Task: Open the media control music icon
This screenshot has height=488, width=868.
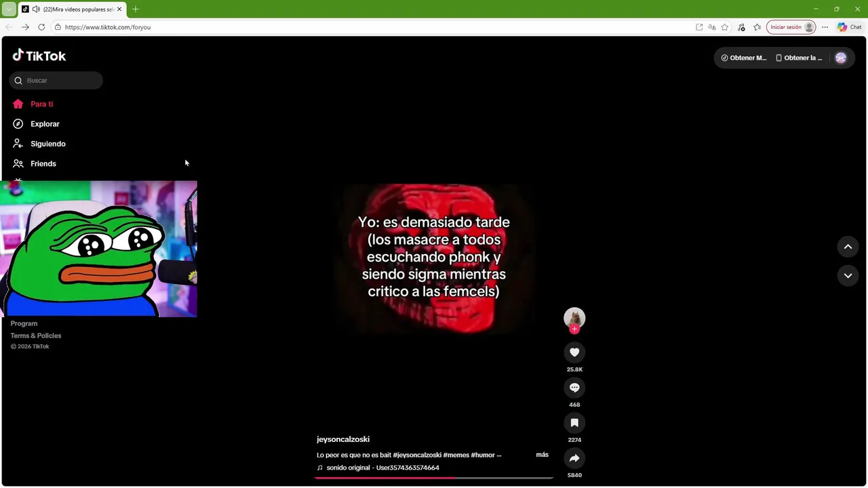Action: coord(741,27)
